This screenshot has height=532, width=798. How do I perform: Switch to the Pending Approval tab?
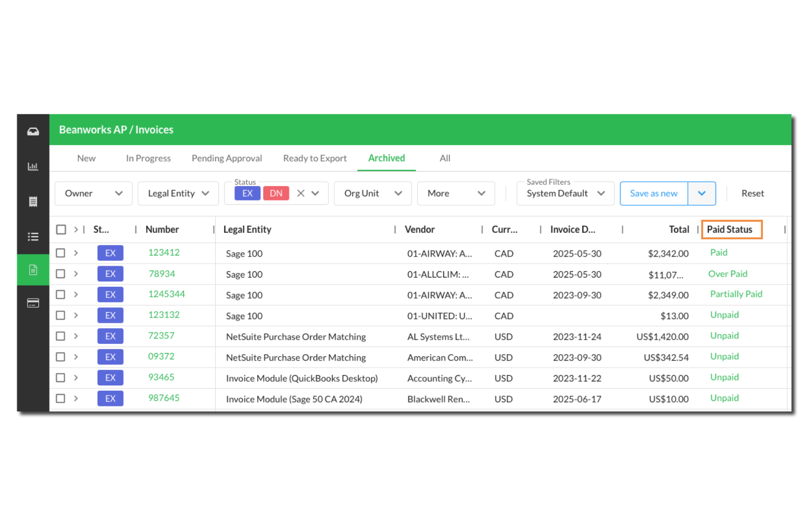(226, 158)
